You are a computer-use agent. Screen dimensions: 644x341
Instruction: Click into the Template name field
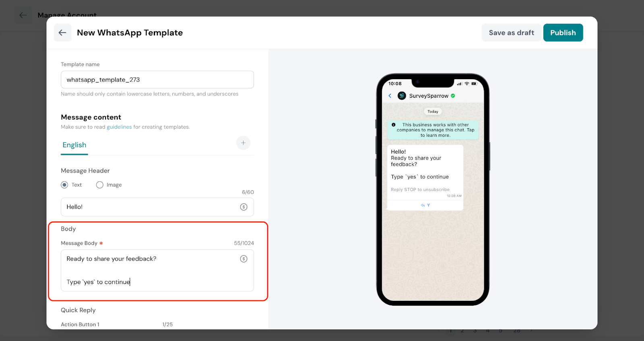click(157, 80)
